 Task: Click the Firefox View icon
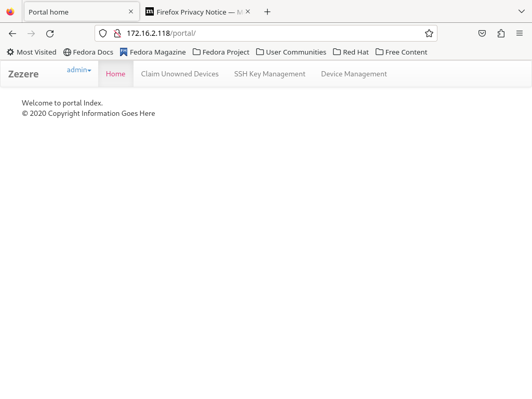[x=10, y=12]
